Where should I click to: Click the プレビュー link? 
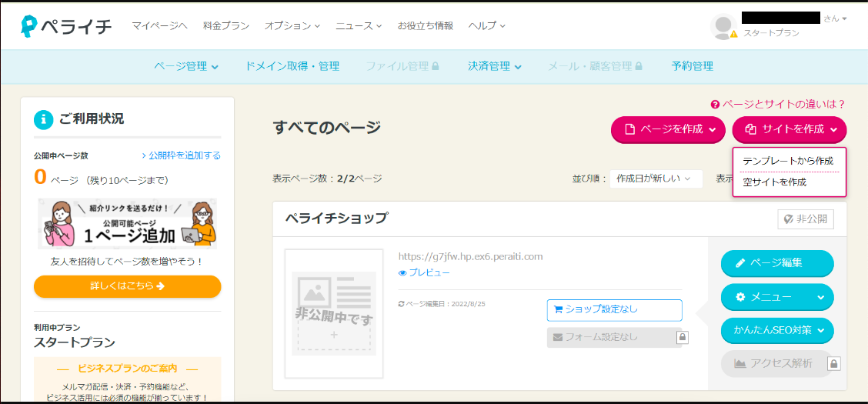coord(424,273)
